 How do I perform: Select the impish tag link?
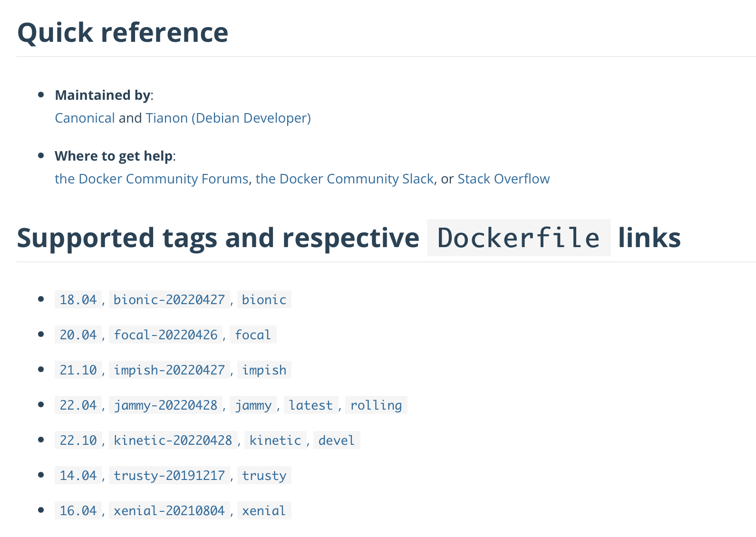pos(264,370)
